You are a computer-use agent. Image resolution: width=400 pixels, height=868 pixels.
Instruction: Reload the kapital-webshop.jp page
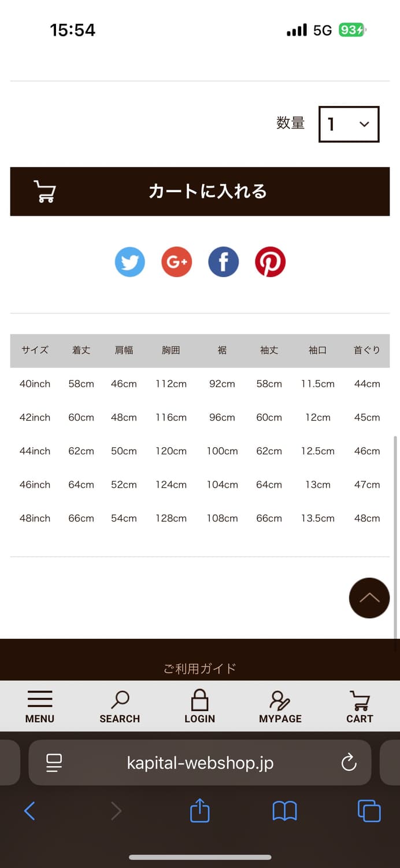click(x=349, y=763)
